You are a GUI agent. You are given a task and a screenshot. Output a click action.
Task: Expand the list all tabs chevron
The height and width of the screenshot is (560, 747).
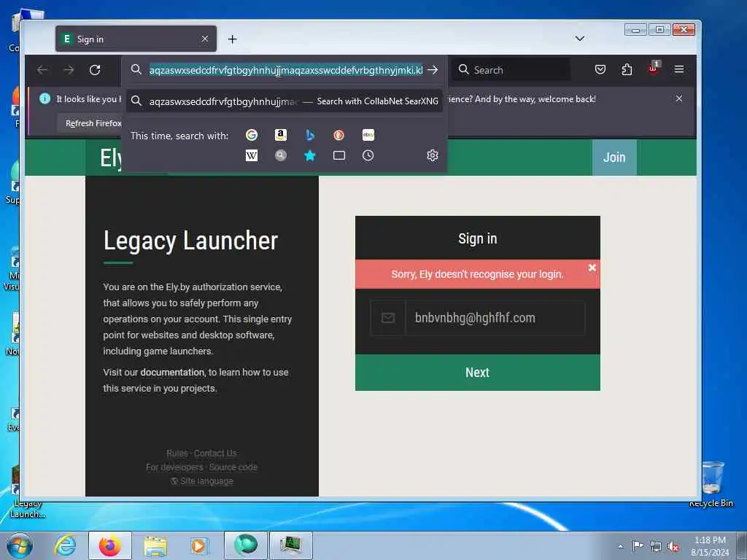pos(580,39)
